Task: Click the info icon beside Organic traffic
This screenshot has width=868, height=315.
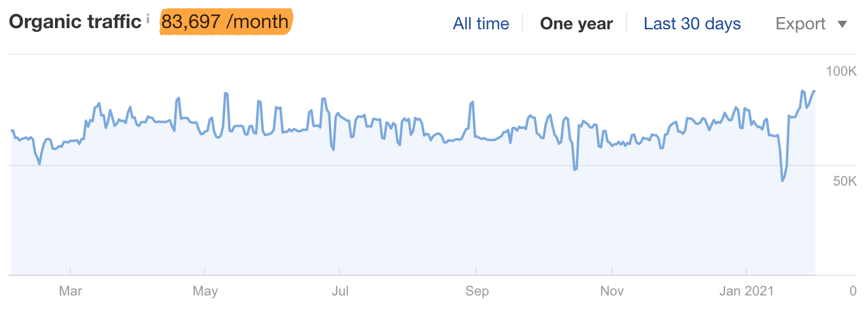Action: click(148, 20)
